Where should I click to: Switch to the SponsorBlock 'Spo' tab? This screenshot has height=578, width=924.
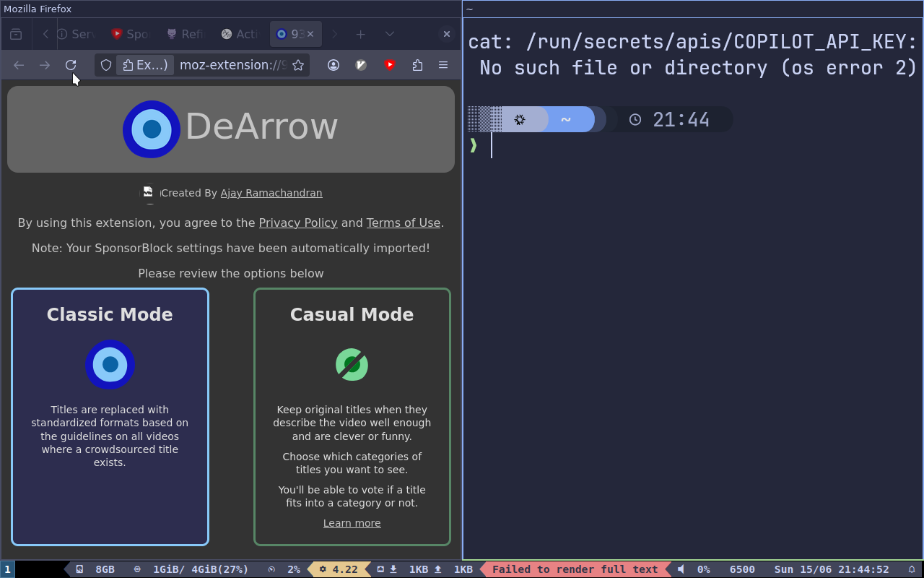coord(130,34)
